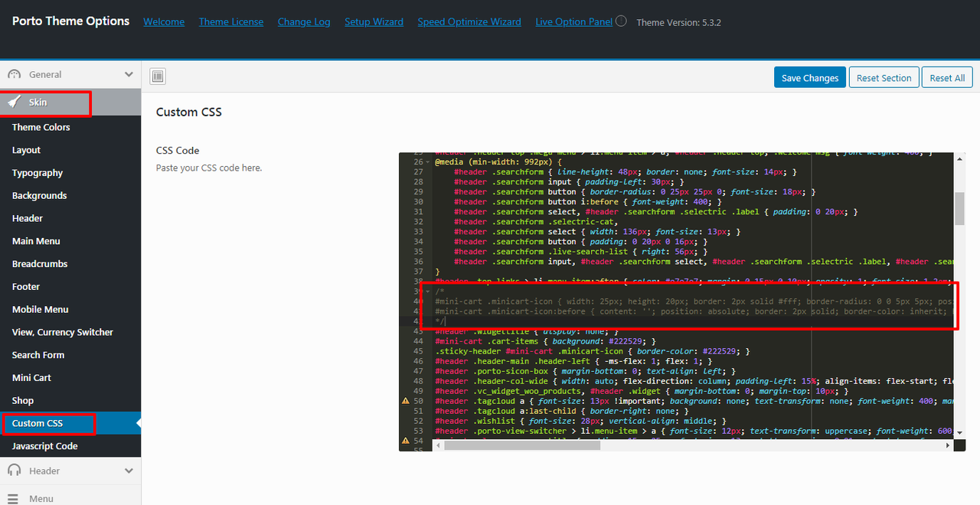
Task: Expand the General section chevron
Action: pyautogui.click(x=129, y=74)
